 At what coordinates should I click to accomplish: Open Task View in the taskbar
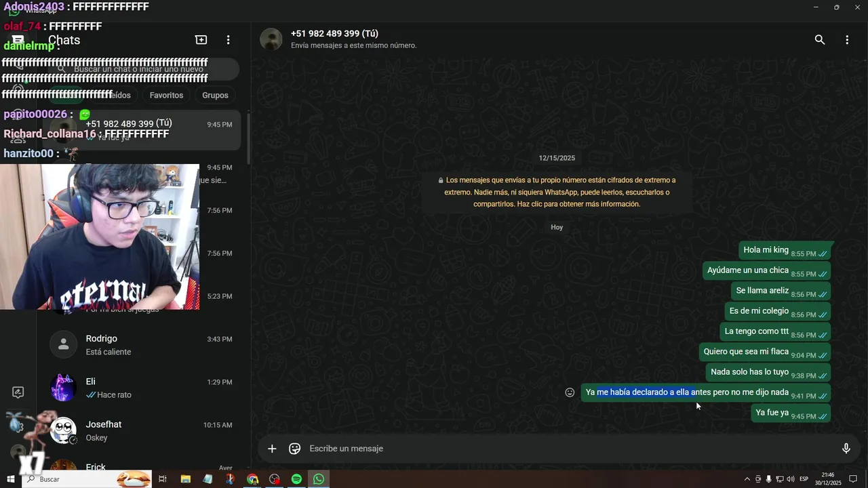[x=163, y=479]
